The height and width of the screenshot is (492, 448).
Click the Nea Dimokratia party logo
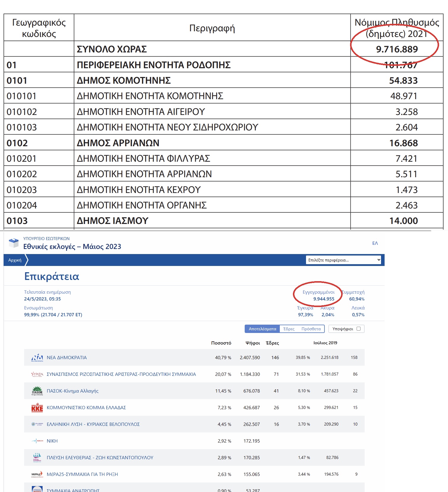pyautogui.click(x=37, y=358)
